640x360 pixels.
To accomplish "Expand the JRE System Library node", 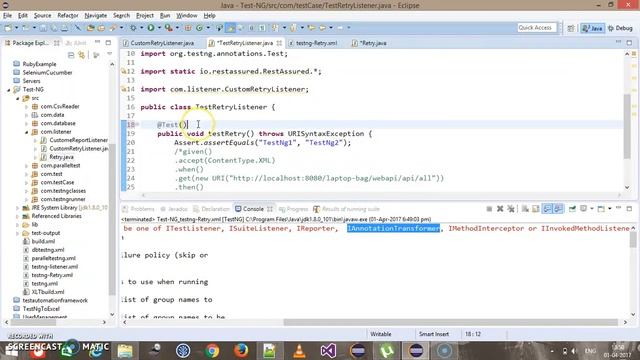I will (x=18, y=208).
